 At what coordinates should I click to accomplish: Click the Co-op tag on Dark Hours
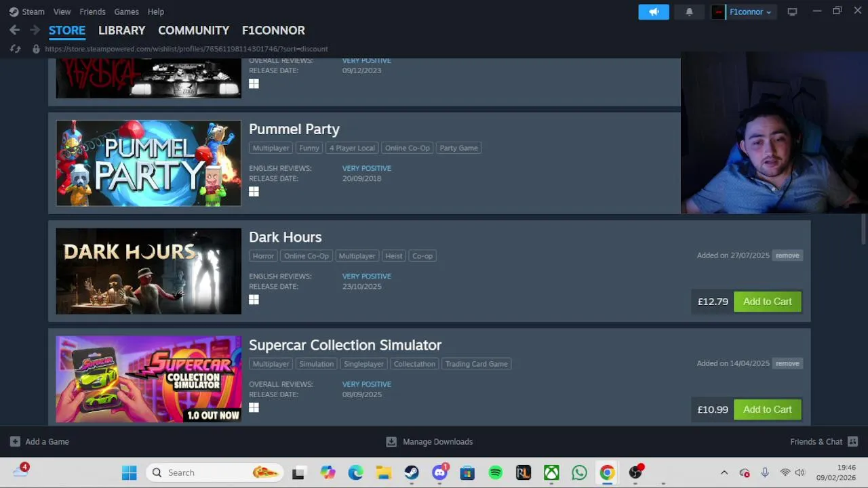coord(422,256)
